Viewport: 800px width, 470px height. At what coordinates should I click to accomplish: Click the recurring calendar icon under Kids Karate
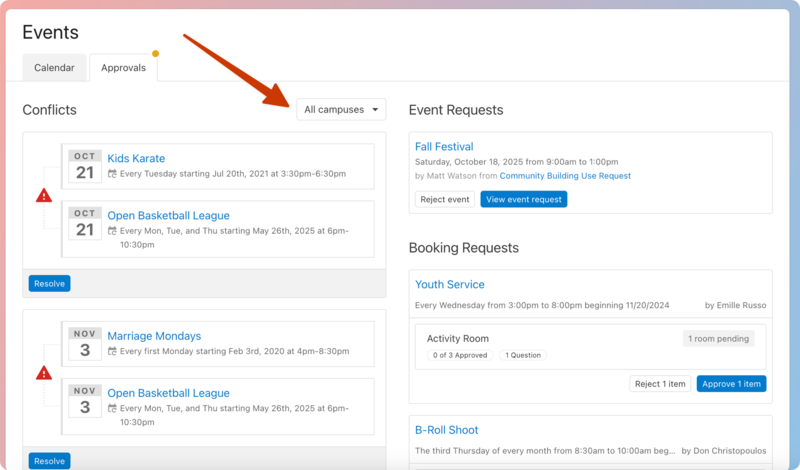112,174
